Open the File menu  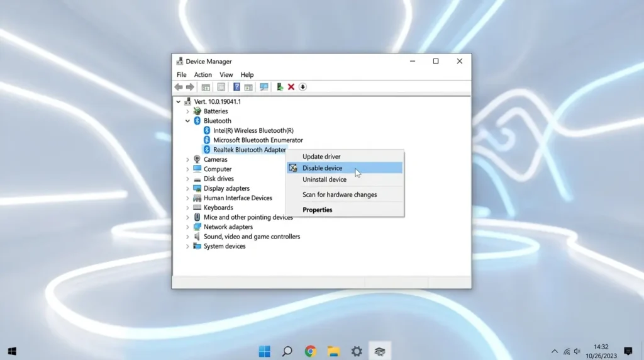click(x=182, y=75)
